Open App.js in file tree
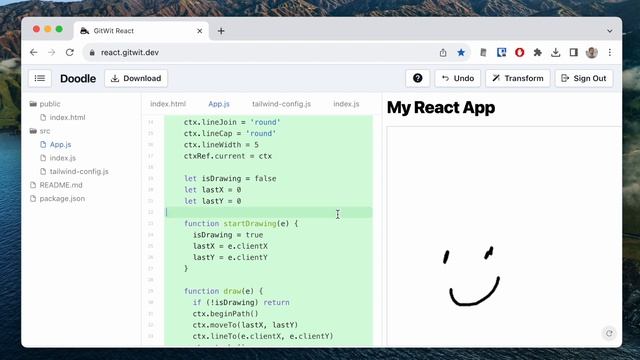Image resolution: width=640 pixels, height=360 pixels. pos(56,144)
